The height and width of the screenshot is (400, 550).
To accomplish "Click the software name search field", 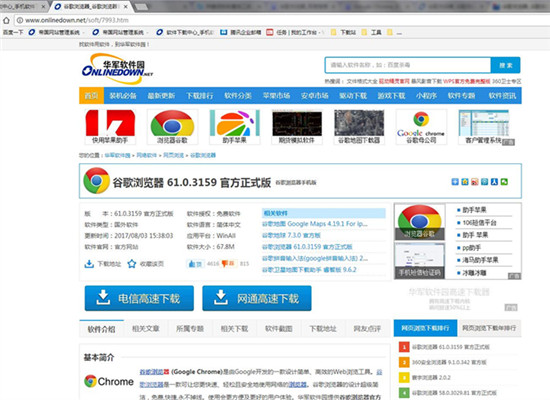I will coord(408,65).
